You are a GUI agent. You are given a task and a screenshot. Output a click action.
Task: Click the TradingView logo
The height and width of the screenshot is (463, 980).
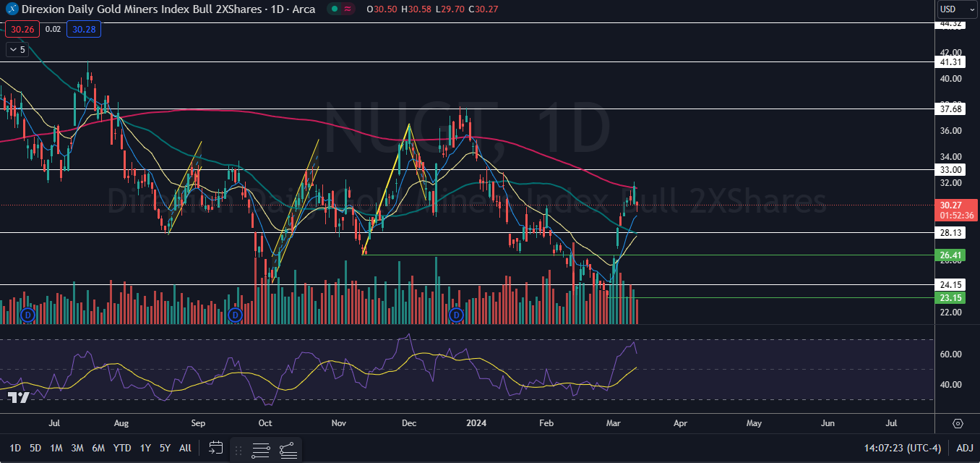(17, 397)
